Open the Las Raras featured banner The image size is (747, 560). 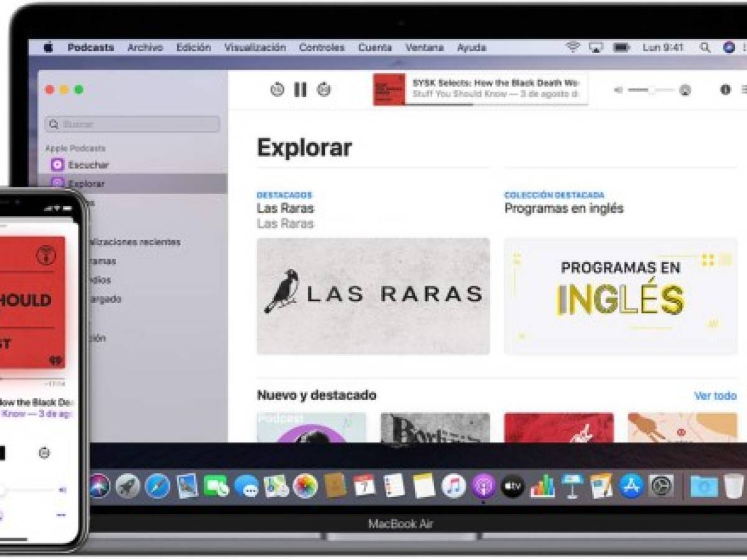pos(373,296)
